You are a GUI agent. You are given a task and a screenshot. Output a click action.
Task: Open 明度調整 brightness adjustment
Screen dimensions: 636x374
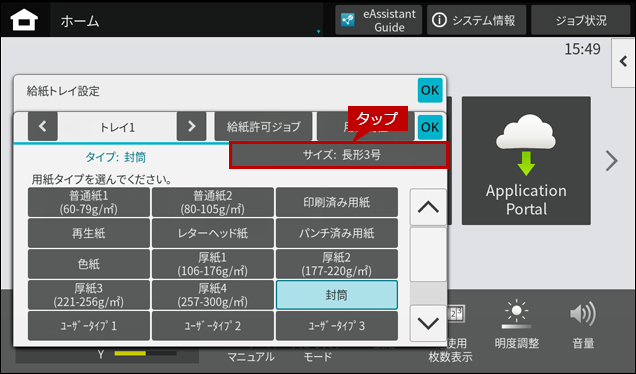516,325
